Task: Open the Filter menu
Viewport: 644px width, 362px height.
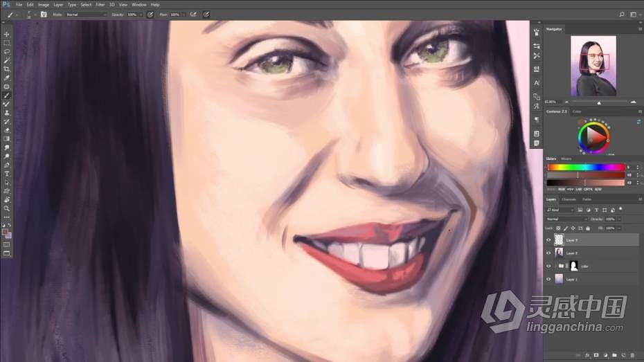Action: tap(99, 5)
